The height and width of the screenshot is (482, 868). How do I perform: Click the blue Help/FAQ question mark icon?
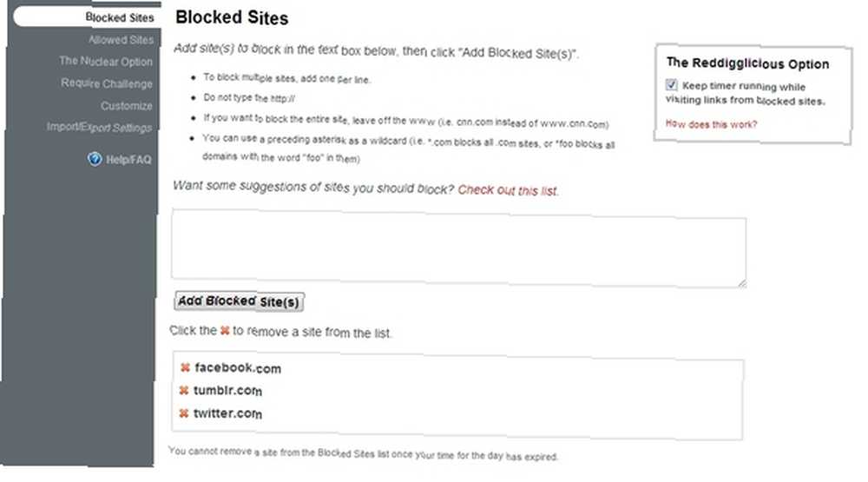coord(95,159)
